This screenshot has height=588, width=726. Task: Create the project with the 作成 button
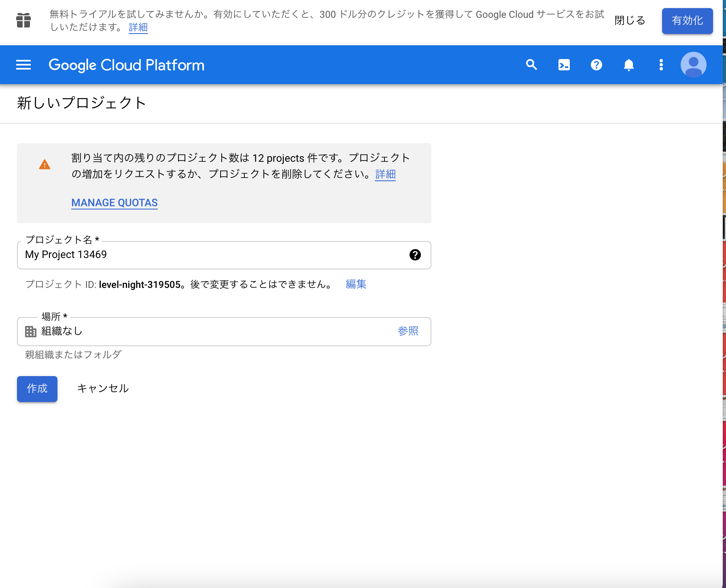[37, 389]
